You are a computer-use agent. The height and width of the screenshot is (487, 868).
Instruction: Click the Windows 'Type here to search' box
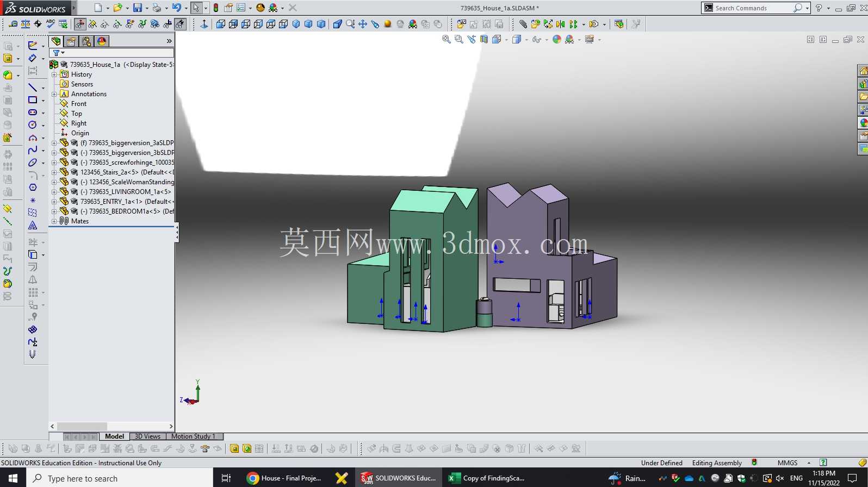tap(120, 478)
